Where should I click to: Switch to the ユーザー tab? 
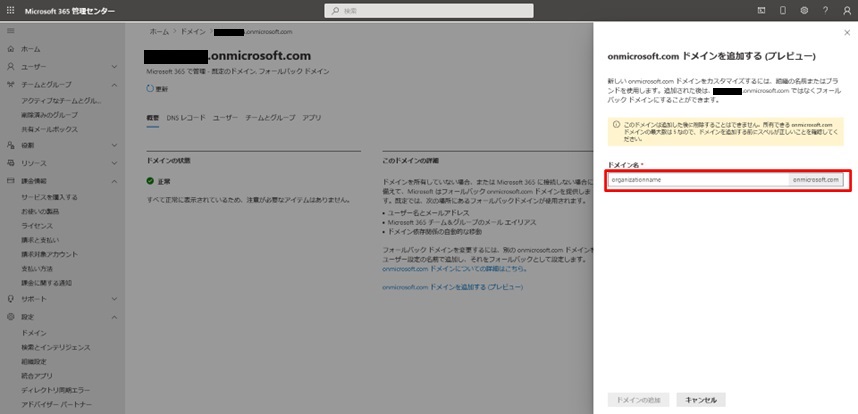225,118
